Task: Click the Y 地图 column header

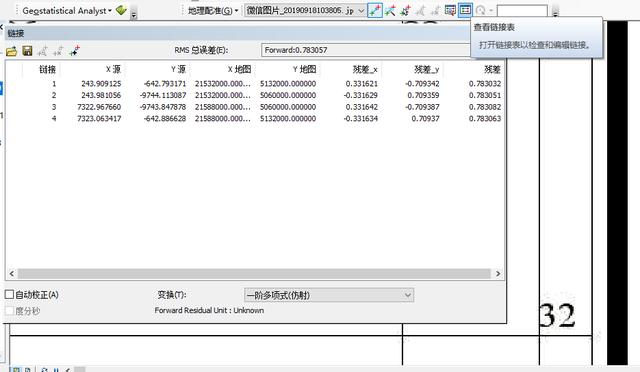Action: tap(288, 69)
